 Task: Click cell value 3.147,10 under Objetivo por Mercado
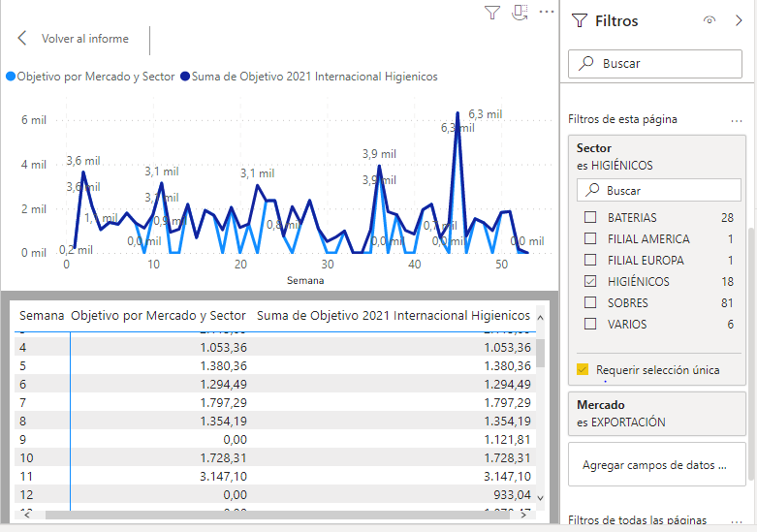(223, 477)
